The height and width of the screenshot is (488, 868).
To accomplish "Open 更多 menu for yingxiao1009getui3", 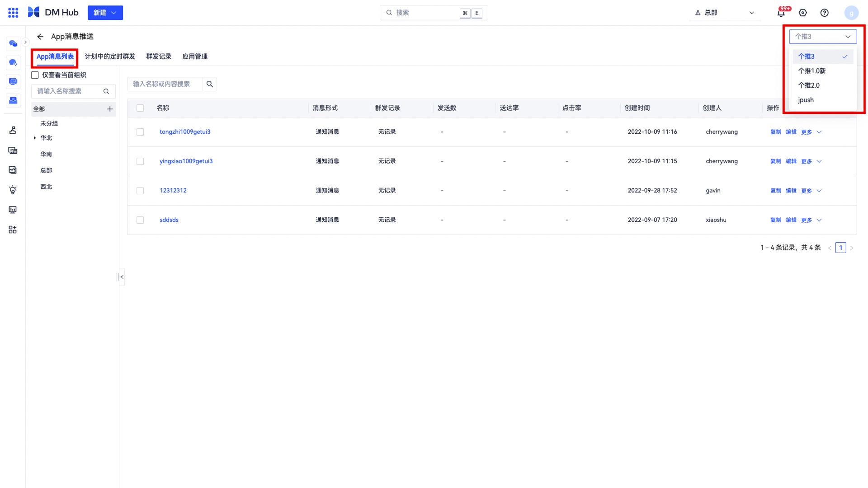I will tap(811, 161).
